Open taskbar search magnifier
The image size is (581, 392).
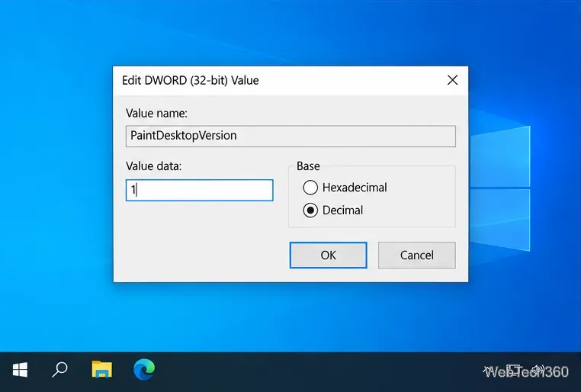[x=59, y=369]
